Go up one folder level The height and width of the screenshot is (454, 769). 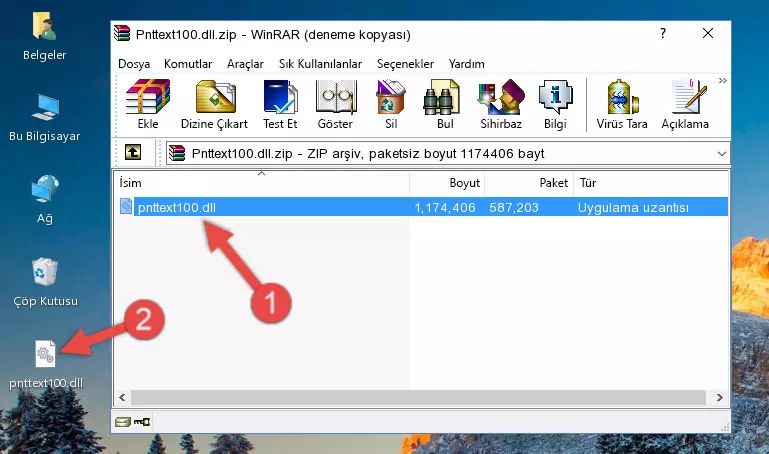(x=133, y=152)
